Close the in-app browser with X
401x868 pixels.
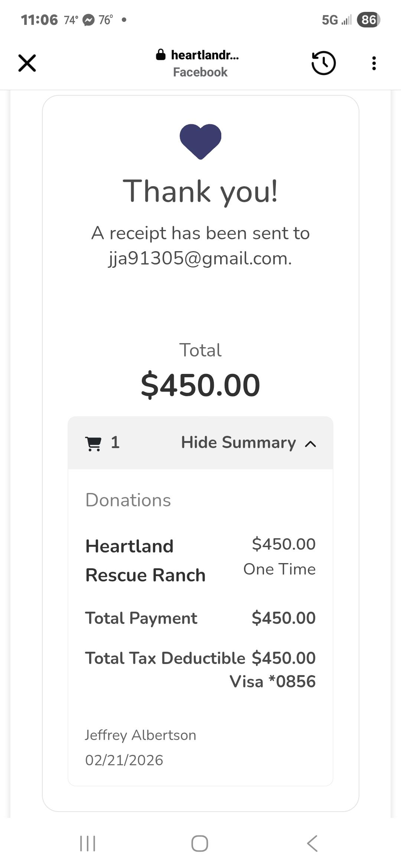pyautogui.click(x=27, y=63)
